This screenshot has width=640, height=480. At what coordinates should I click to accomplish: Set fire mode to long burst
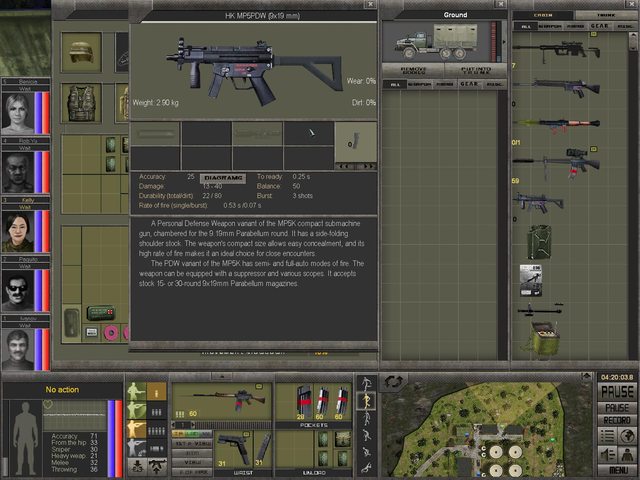point(157,431)
